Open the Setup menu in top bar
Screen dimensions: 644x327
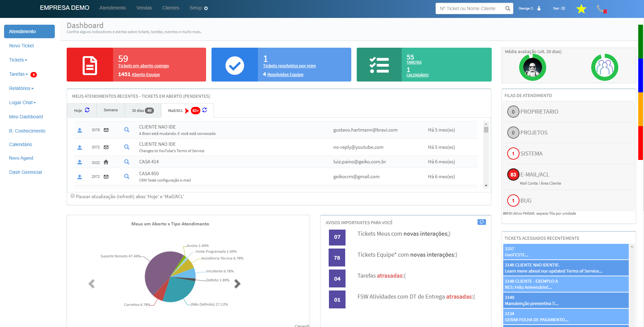point(199,8)
